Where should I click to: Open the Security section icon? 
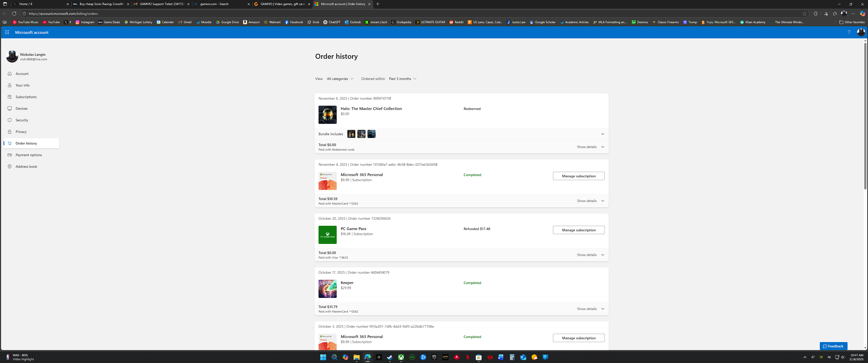point(9,120)
